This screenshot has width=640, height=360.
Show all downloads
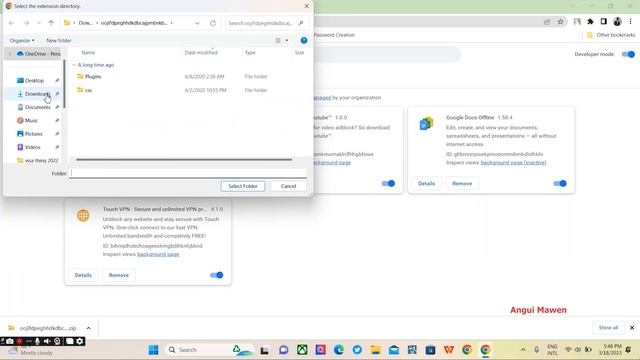coord(608,328)
